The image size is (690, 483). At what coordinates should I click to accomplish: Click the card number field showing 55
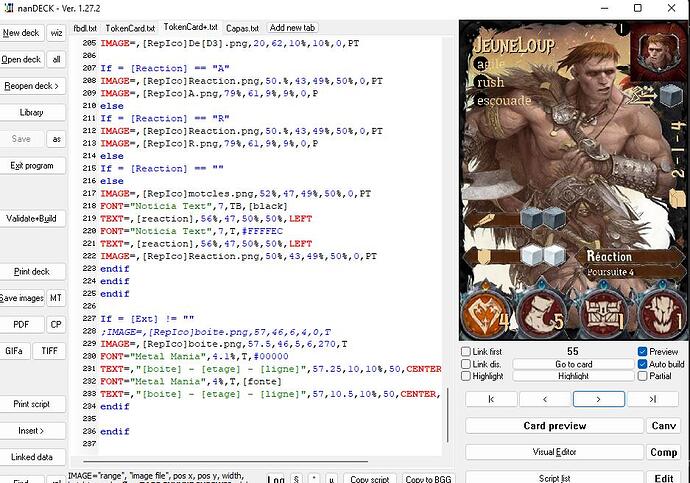[x=573, y=351]
